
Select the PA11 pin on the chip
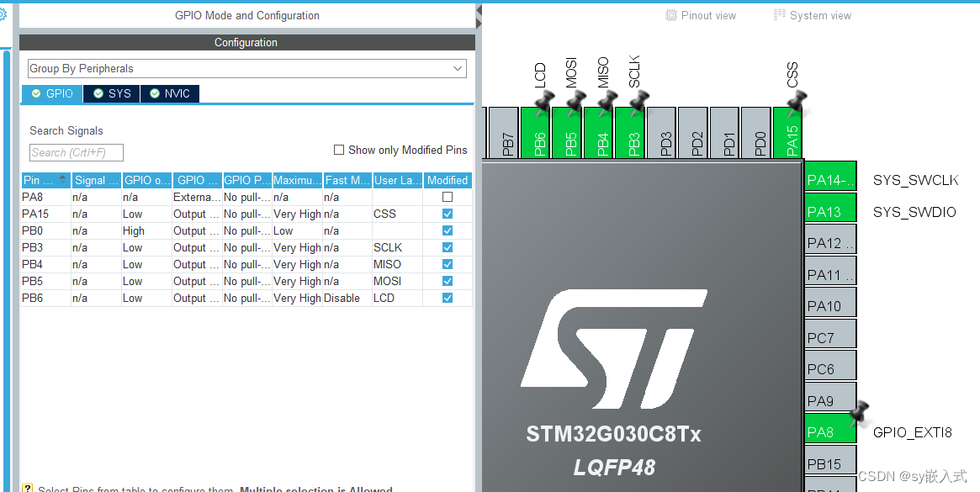830,271
